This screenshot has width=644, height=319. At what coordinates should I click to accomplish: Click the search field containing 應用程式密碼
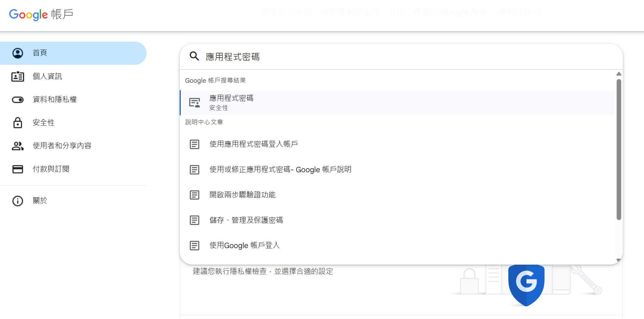(401, 57)
